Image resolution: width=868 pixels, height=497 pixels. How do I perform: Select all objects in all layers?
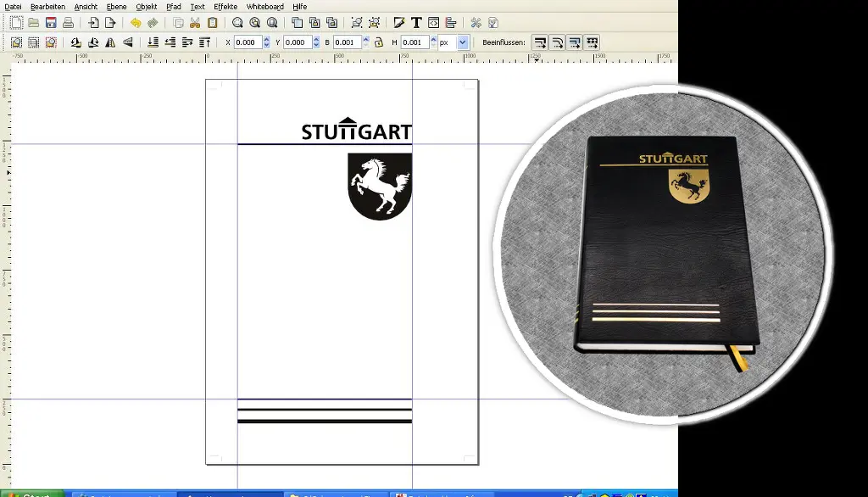point(34,42)
